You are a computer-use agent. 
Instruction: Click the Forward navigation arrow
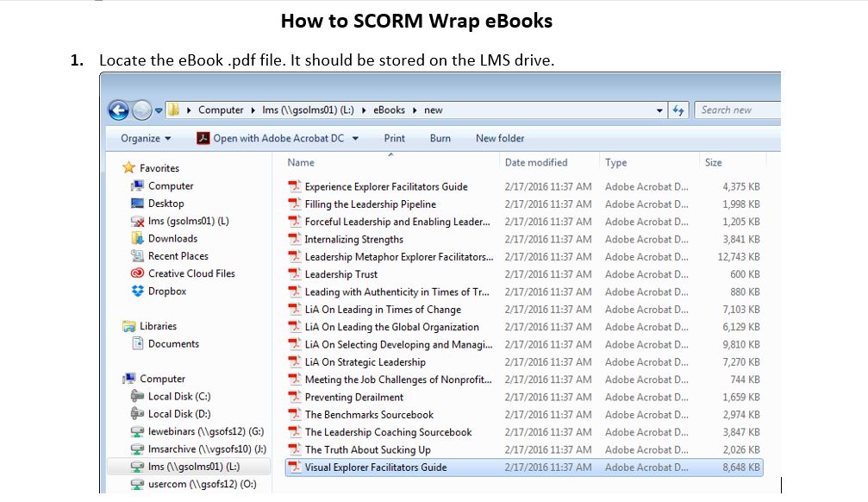pos(141,110)
